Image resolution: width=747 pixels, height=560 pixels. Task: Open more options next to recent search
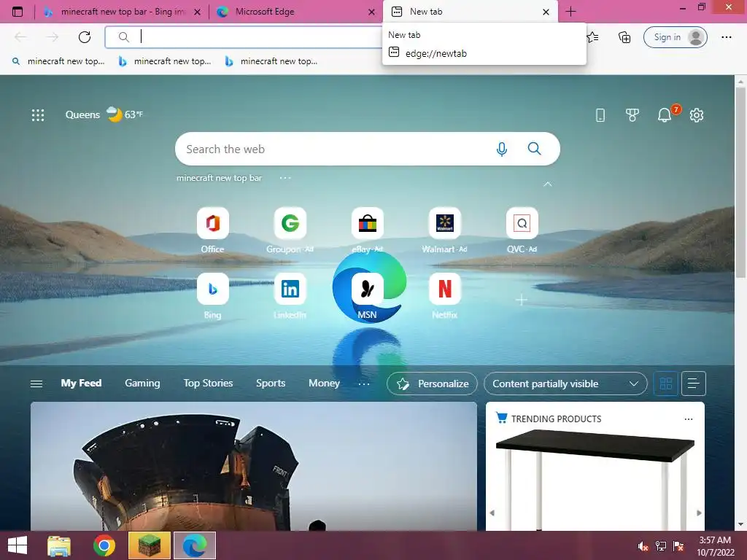pyautogui.click(x=285, y=178)
